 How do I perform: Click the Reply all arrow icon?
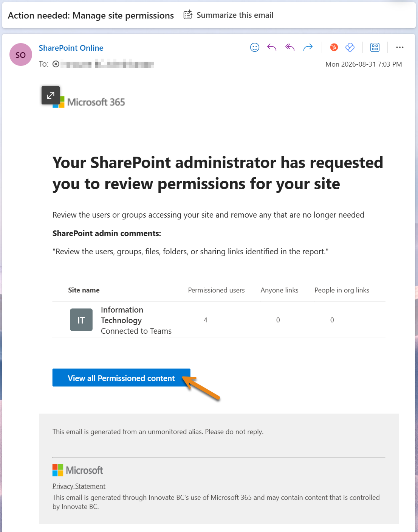290,47
